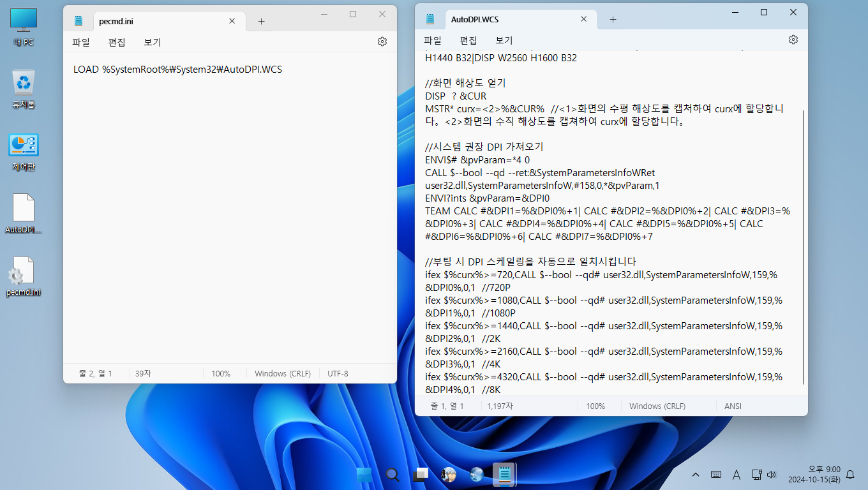Open 편집 menu in pecmd.ini window
The width and height of the screenshot is (868, 490).
[117, 42]
